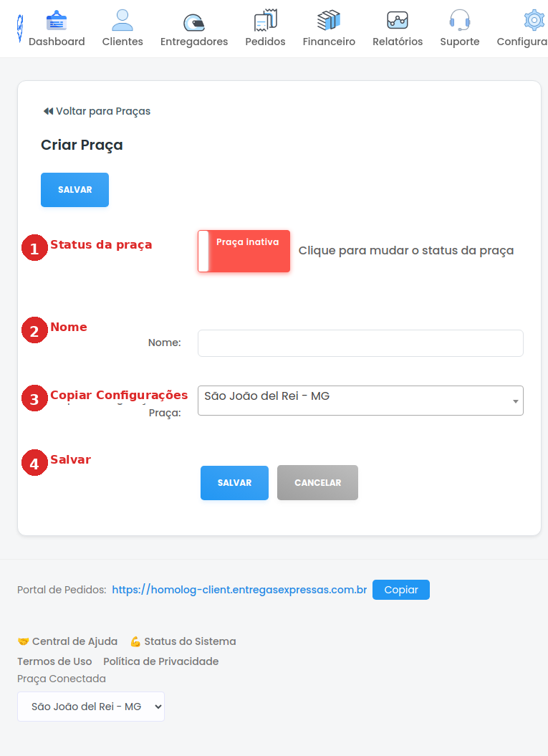Copy the Portal de Pedidos URL
548x756 pixels.
400,590
